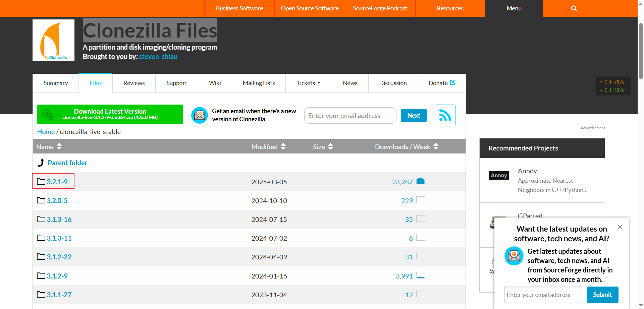Click the 23,287 weekly downloads link
The image size is (644, 309).
402,182
